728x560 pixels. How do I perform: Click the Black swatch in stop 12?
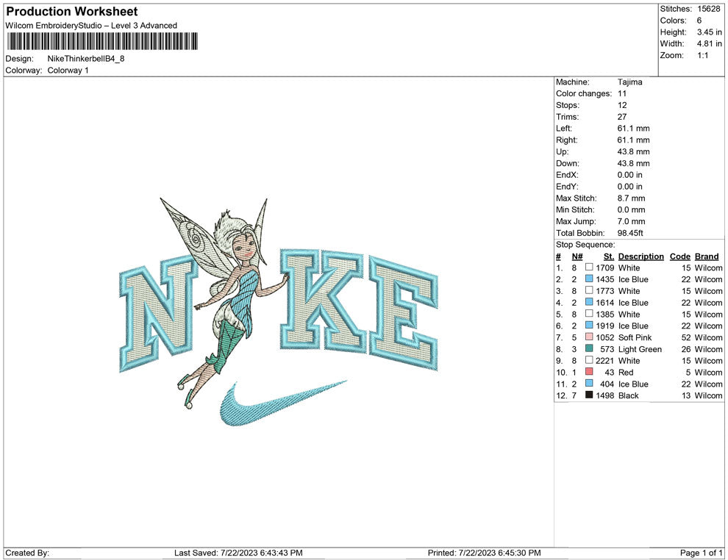[x=589, y=395]
